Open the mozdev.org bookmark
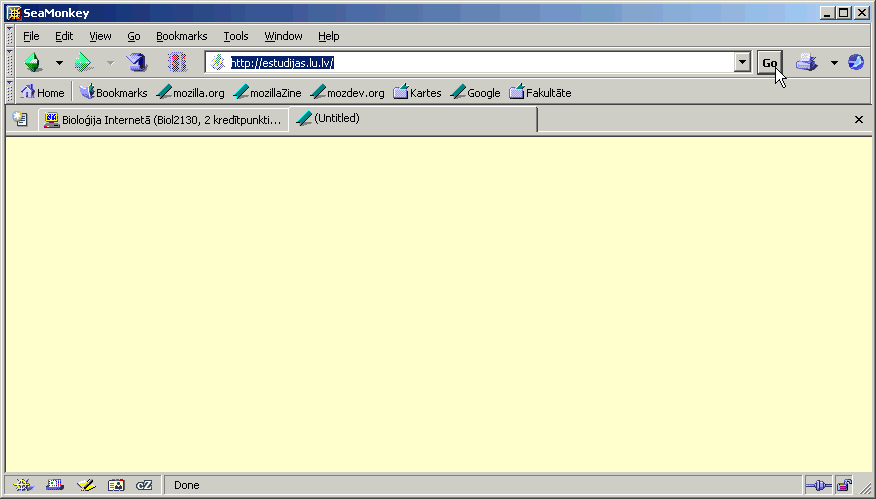The height and width of the screenshot is (499, 876). tap(347, 92)
